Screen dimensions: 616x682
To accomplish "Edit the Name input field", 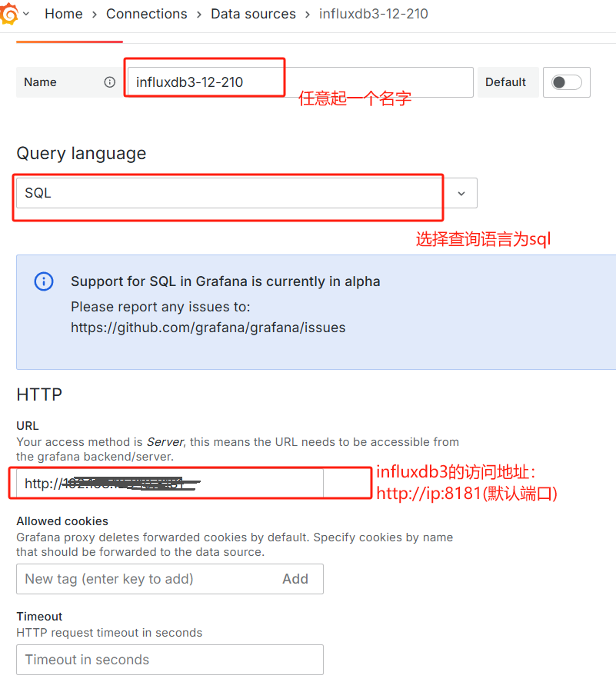I will (x=301, y=82).
